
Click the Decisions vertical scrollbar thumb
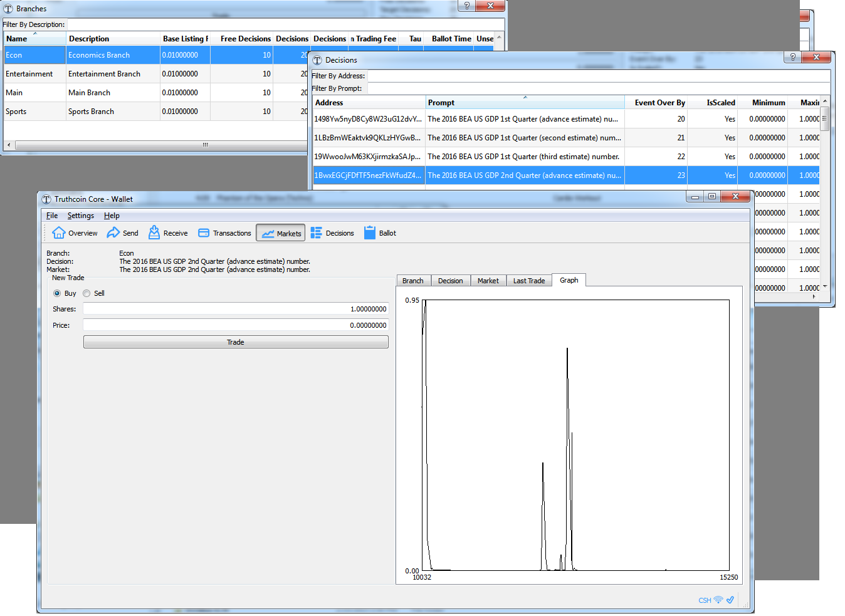tap(825, 118)
